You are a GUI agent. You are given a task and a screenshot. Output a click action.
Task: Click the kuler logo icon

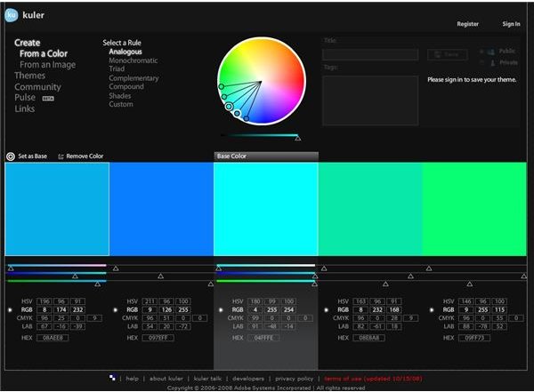(12, 15)
